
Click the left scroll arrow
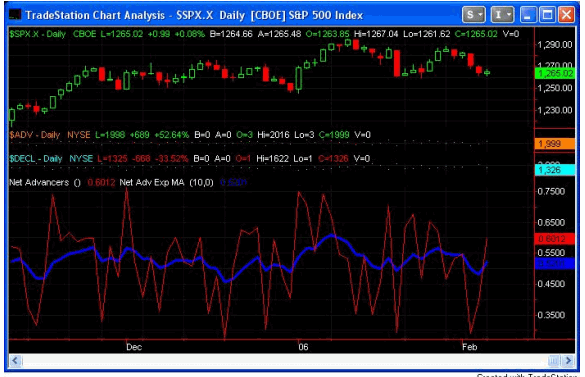(15, 361)
